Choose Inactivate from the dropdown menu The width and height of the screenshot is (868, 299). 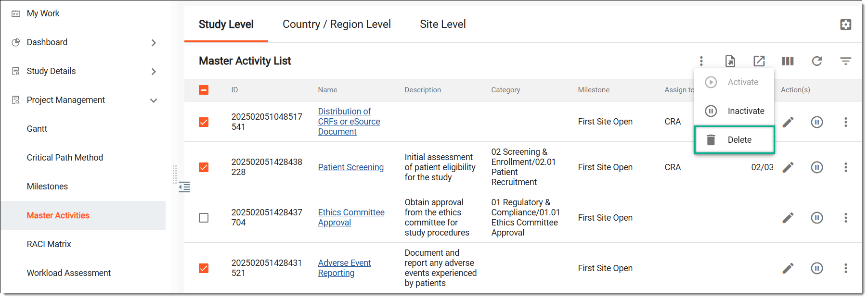[734, 111]
